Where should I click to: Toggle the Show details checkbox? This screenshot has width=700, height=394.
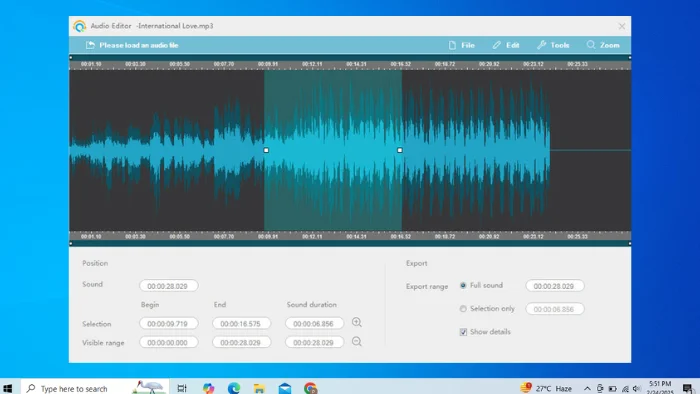tap(463, 332)
